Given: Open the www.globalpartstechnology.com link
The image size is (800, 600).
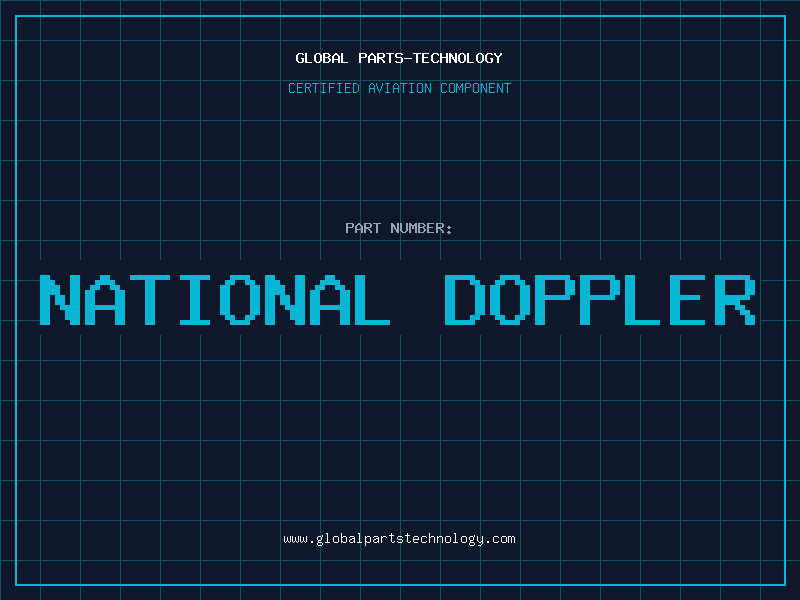Looking at the screenshot, I should pyautogui.click(x=399, y=539).
